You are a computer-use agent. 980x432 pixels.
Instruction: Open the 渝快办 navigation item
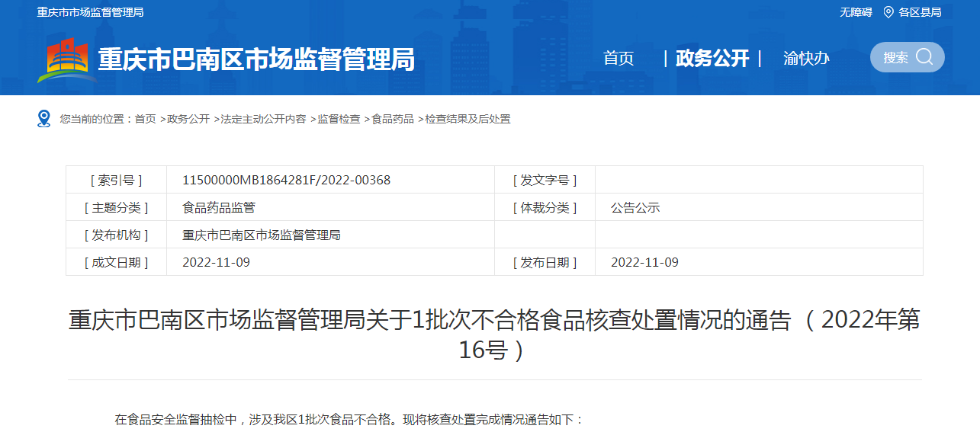click(806, 59)
